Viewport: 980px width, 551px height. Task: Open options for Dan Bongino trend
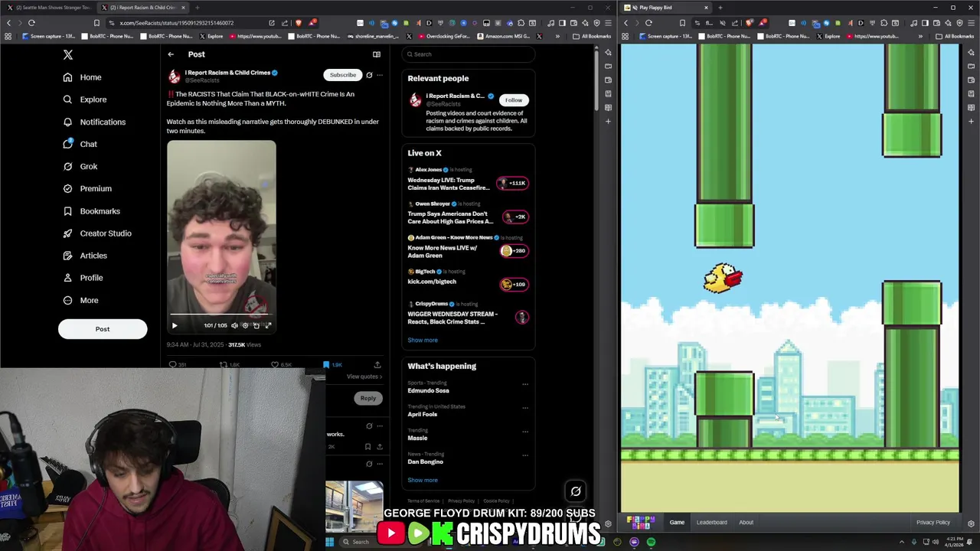[x=525, y=455]
